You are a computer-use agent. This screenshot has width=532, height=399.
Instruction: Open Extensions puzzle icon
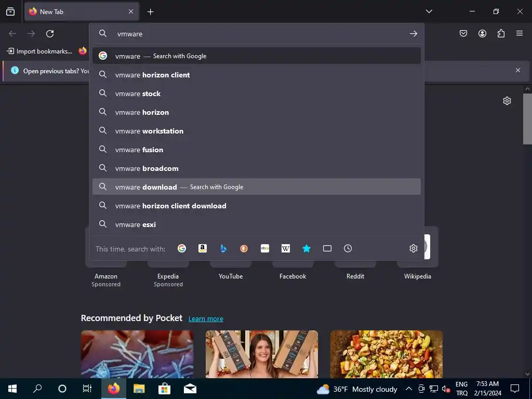click(x=501, y=33)
